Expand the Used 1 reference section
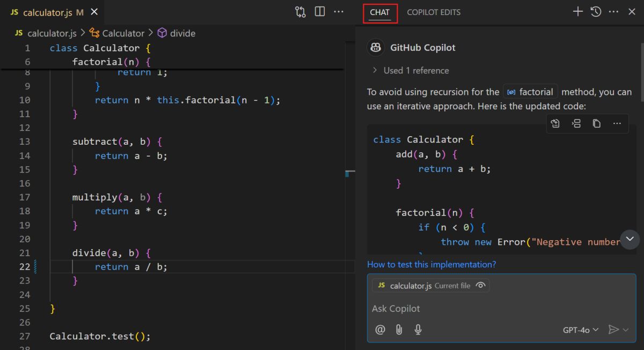Viewport: 644px width, 350px height. click(410, 70)
